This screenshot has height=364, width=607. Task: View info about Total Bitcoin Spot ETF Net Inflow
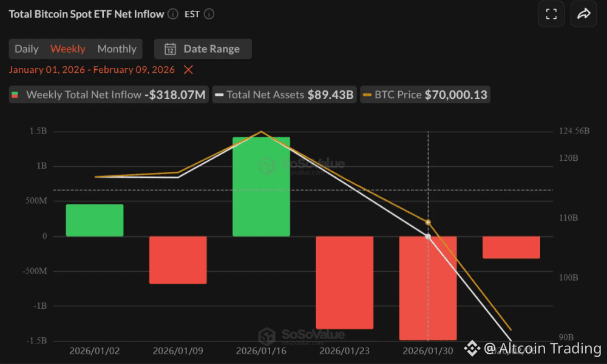[173, 14]
